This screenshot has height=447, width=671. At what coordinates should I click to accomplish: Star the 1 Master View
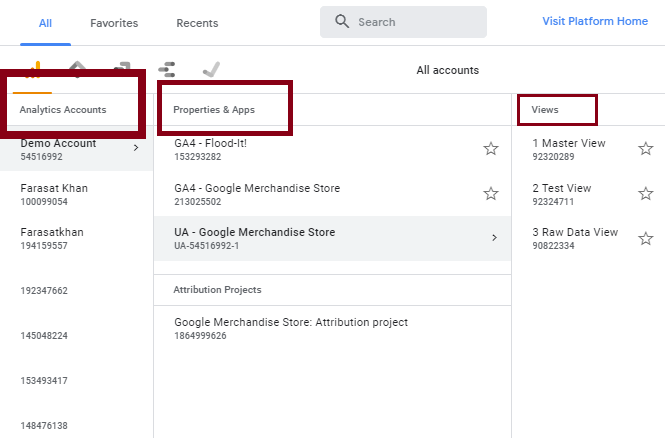[646, 149]
